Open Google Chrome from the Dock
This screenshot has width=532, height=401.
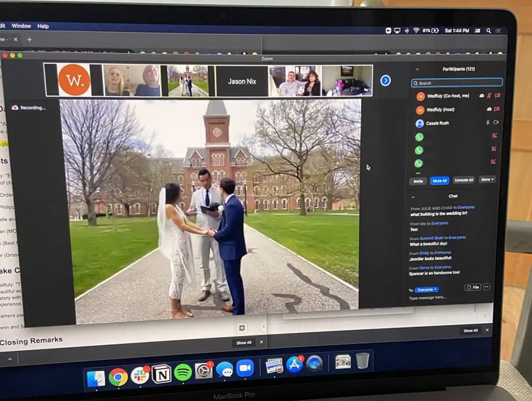[118, 377]
